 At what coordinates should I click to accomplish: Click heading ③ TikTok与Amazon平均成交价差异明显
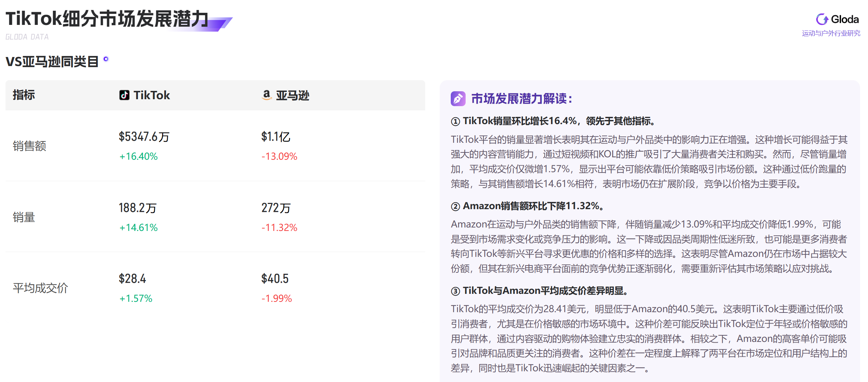[x=540, y=291]
